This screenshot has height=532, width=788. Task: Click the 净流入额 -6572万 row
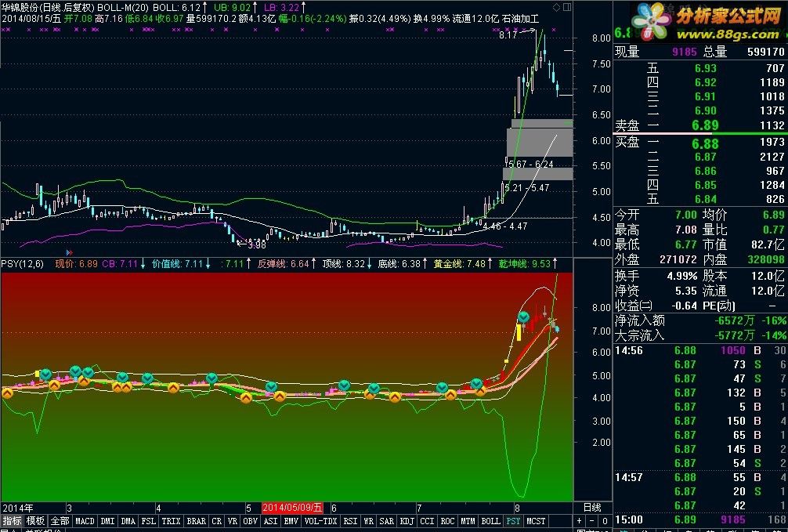700,320
